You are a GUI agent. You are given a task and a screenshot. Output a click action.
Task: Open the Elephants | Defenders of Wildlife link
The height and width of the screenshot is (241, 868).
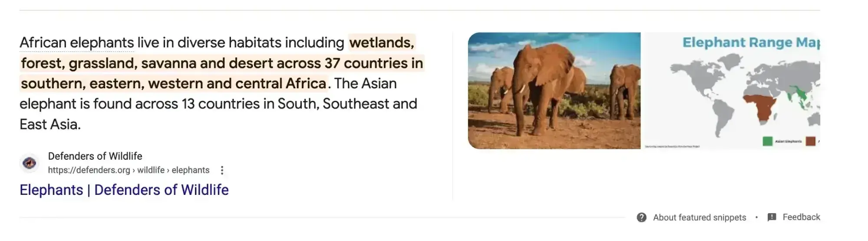124,190
